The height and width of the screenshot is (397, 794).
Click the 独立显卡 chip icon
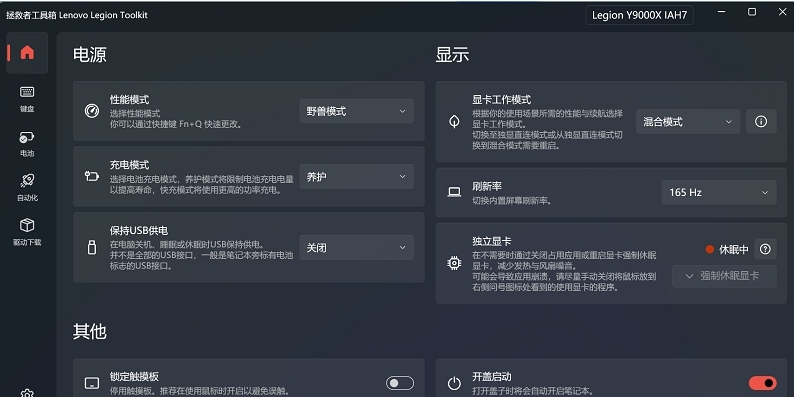click(454, 263)
